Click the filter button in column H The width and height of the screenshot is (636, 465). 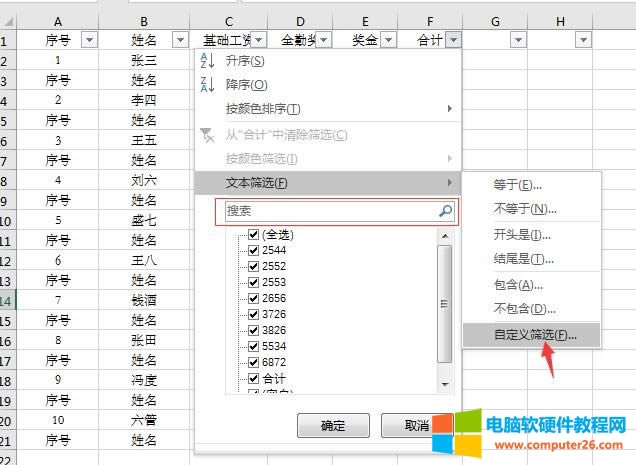point(584,39)
